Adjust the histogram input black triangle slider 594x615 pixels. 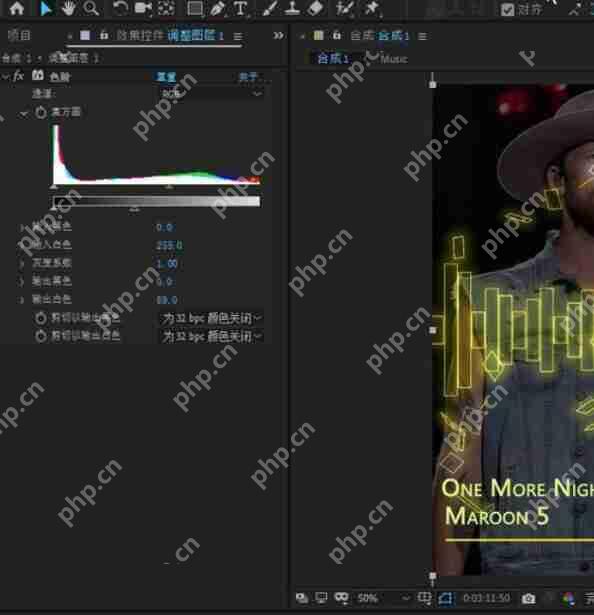click(55, 187)
